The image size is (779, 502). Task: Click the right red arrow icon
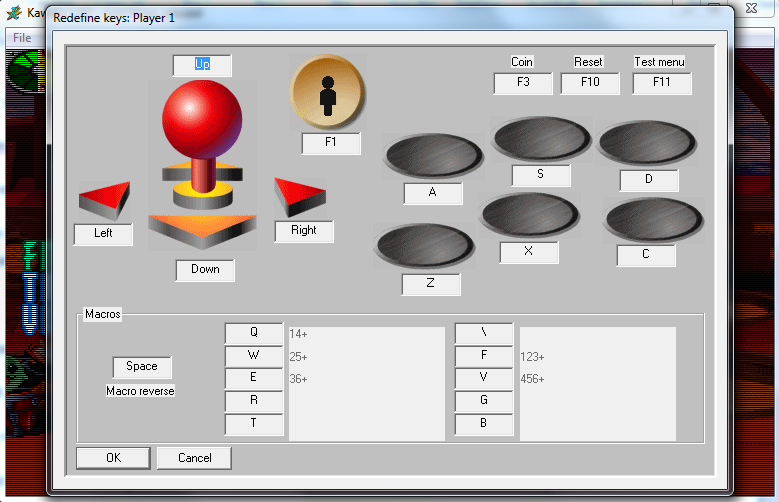pos(301,197)
